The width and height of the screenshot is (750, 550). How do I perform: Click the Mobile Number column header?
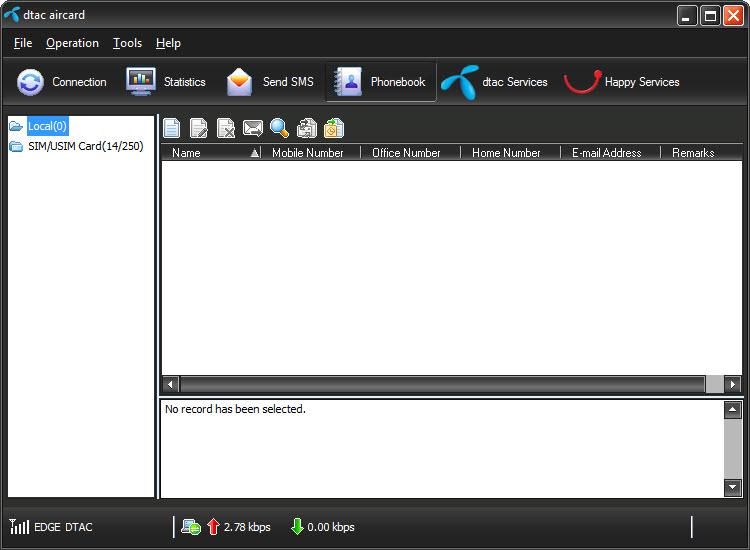click(311, 153)
